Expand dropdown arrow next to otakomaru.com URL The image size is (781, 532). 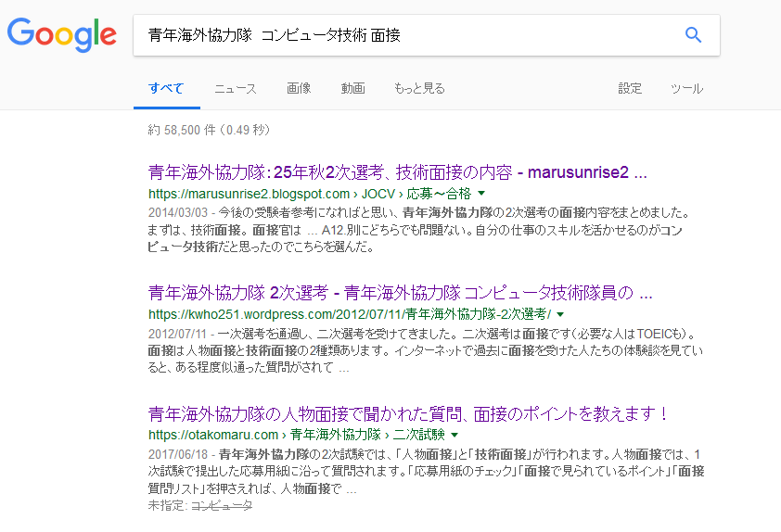tap(455, 435)
